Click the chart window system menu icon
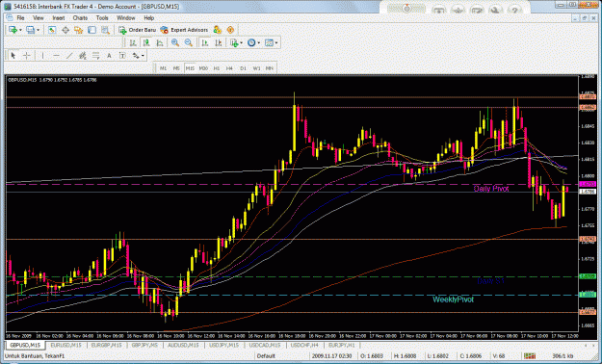This screenshot has height=364, width=602. pyautogui.click(x=10, y=18)
